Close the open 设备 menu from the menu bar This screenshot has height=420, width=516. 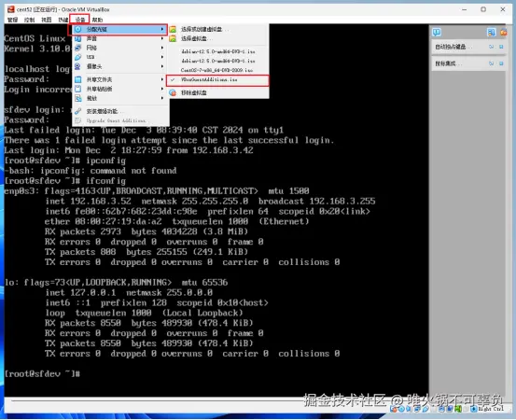click(79, 20)
